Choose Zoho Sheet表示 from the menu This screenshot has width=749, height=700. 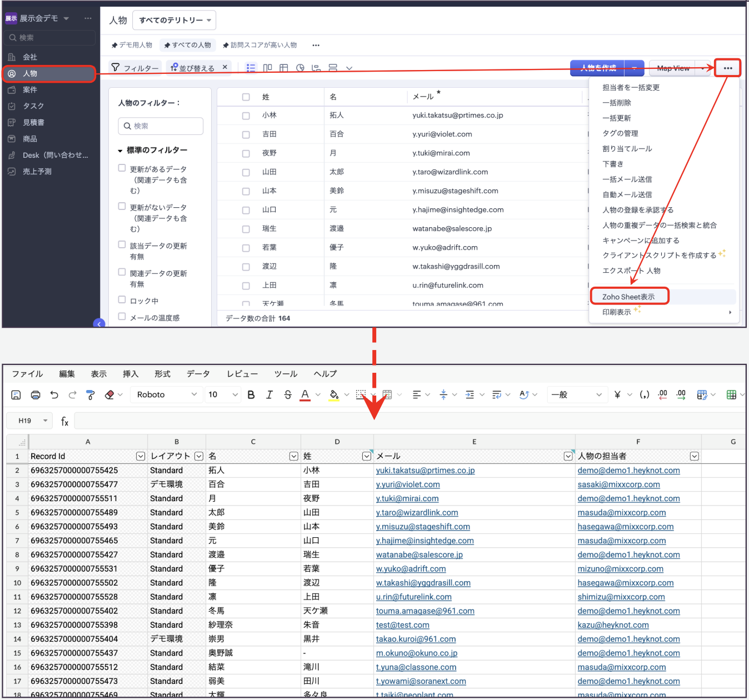(628, 297)
